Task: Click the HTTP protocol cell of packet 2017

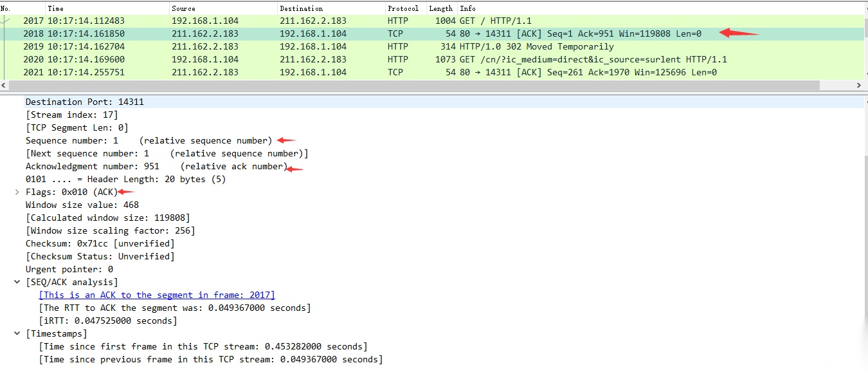Action: (x=398, y=21)
